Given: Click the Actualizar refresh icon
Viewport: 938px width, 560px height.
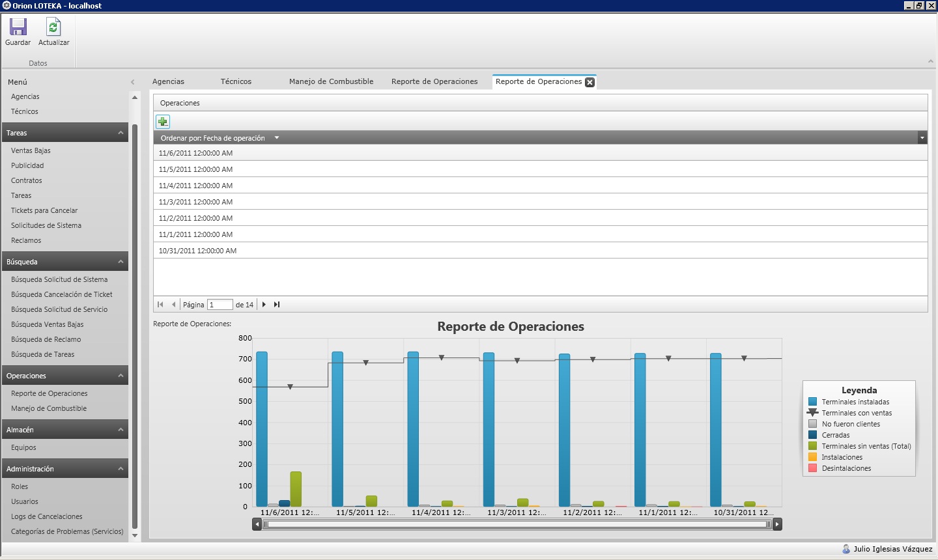Looking at the screenshot, I should coord(53,27).
